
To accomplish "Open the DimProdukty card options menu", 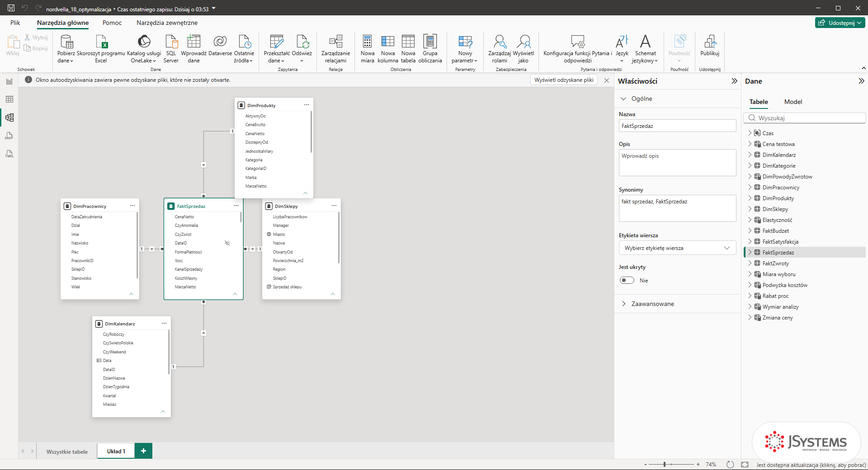I will coord(306,105).
